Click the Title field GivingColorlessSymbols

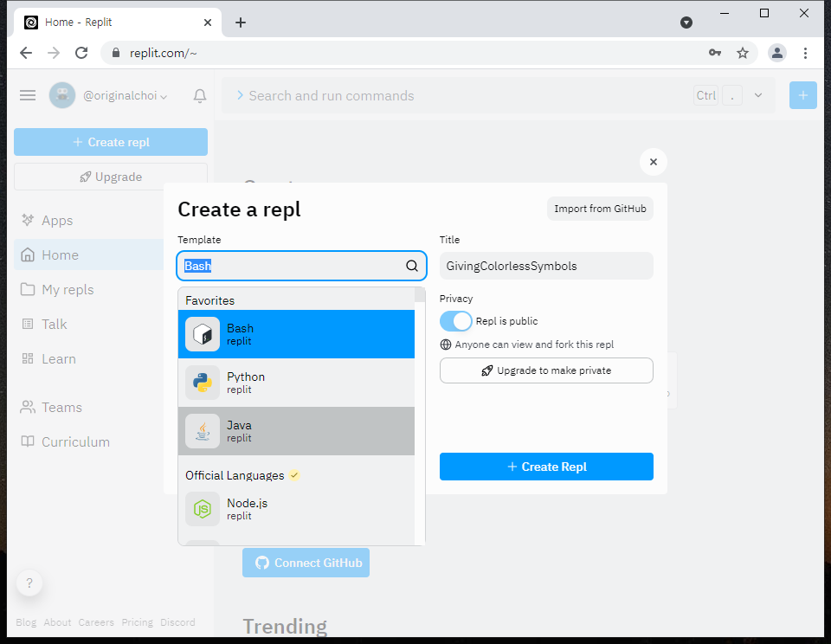[546, 266]
